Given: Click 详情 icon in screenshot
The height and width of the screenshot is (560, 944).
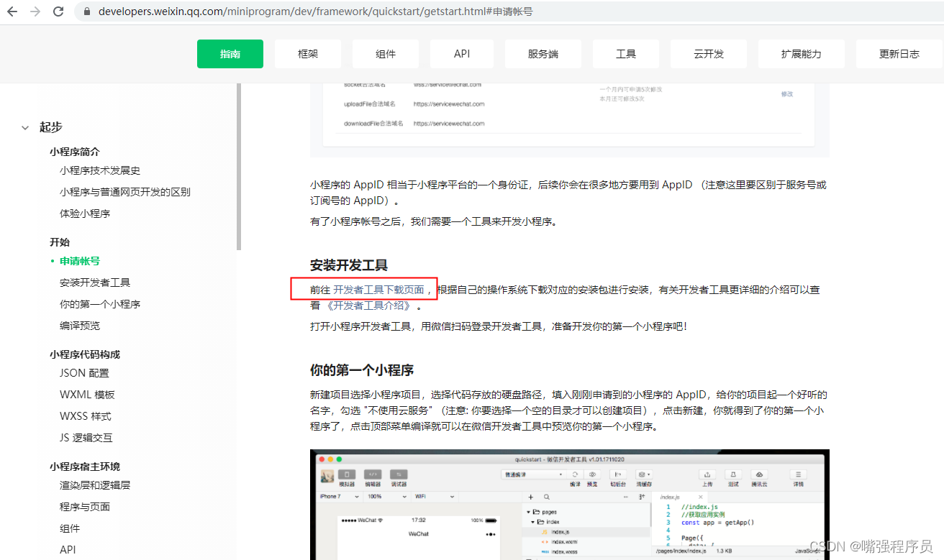Looking at the screenshot, I should click(798, 474).
